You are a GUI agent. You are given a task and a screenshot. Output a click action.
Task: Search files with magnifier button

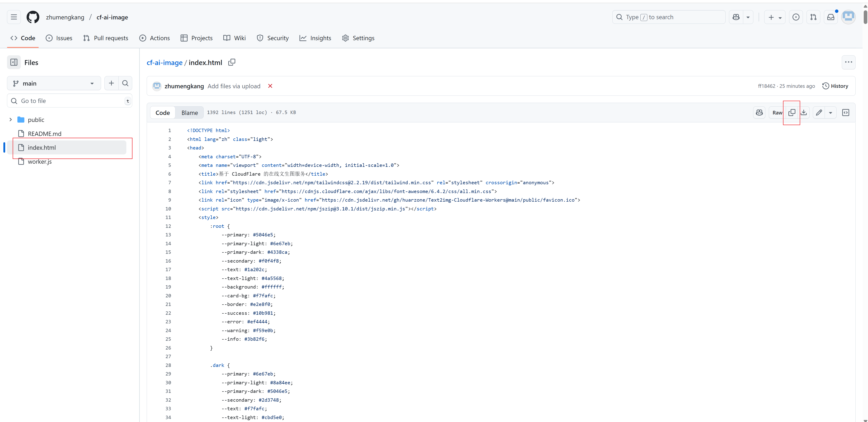point(125,83)
